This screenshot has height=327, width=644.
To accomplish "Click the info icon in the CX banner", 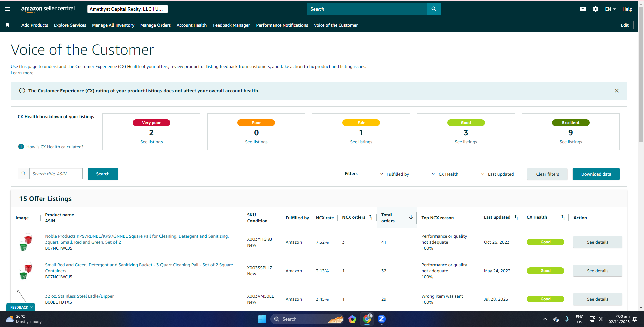I will [22, 91].
